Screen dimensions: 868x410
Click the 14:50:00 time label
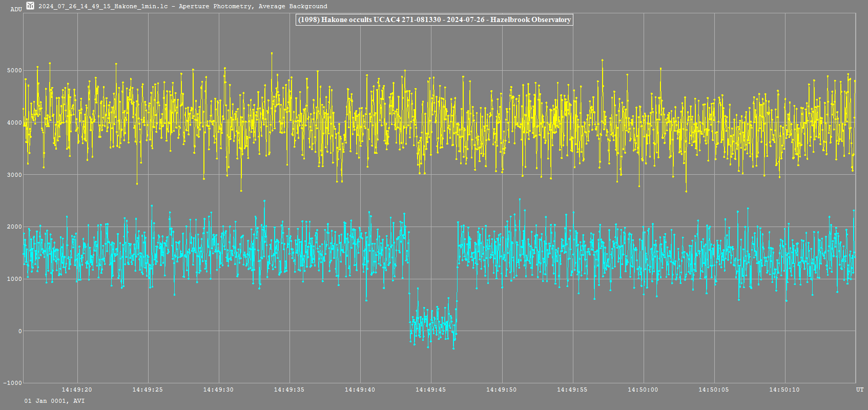pos(643,389)
